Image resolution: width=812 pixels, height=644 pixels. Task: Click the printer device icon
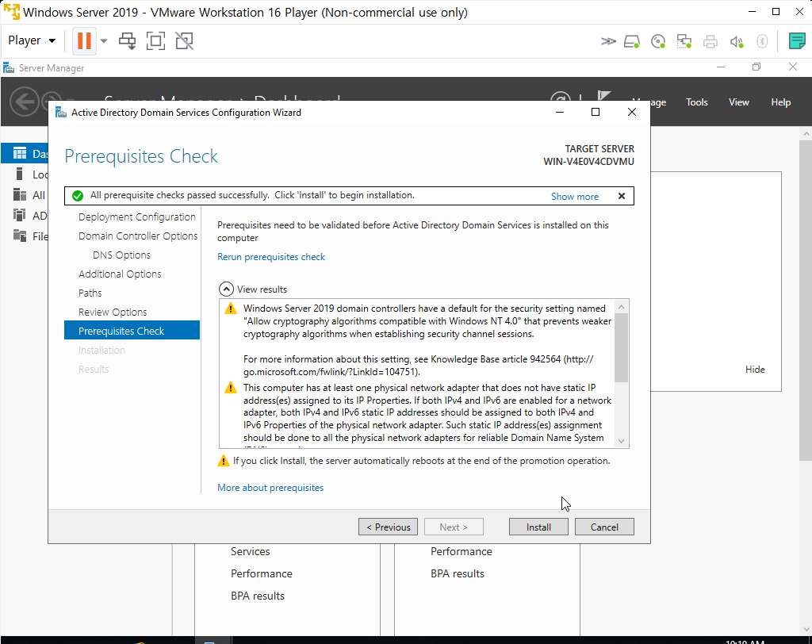710,41
